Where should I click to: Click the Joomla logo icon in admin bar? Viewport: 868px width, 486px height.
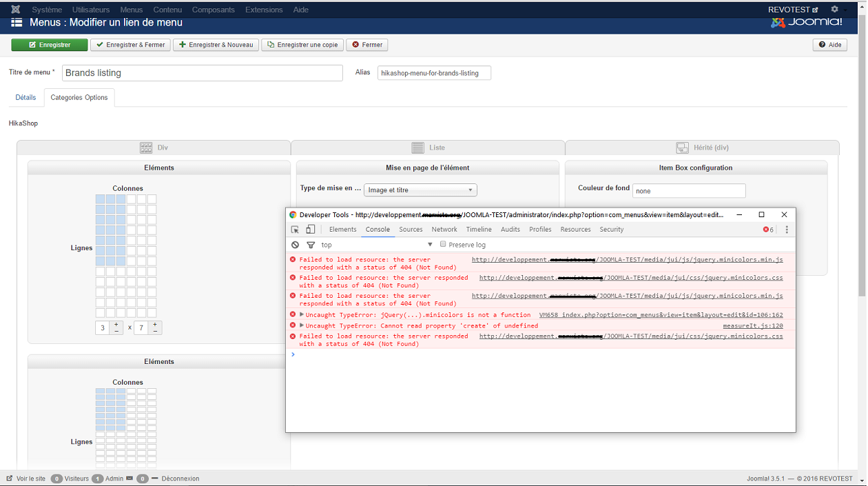click(16, 10)
